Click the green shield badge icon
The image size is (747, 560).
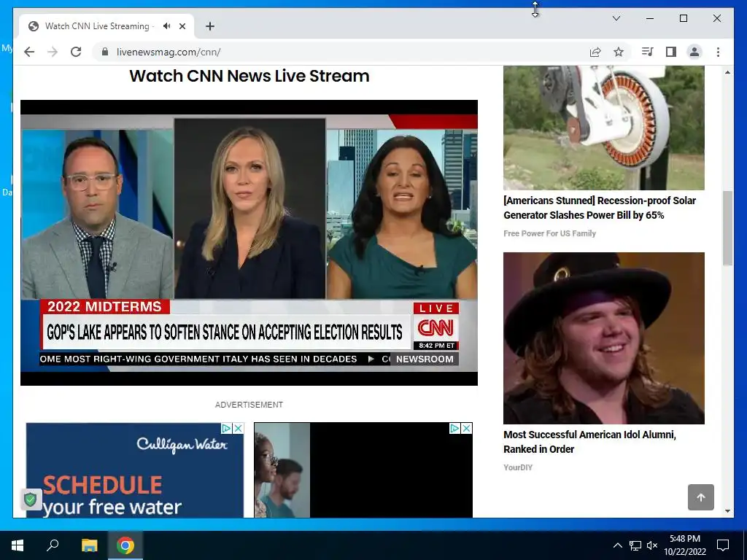[x=31, y=499]
